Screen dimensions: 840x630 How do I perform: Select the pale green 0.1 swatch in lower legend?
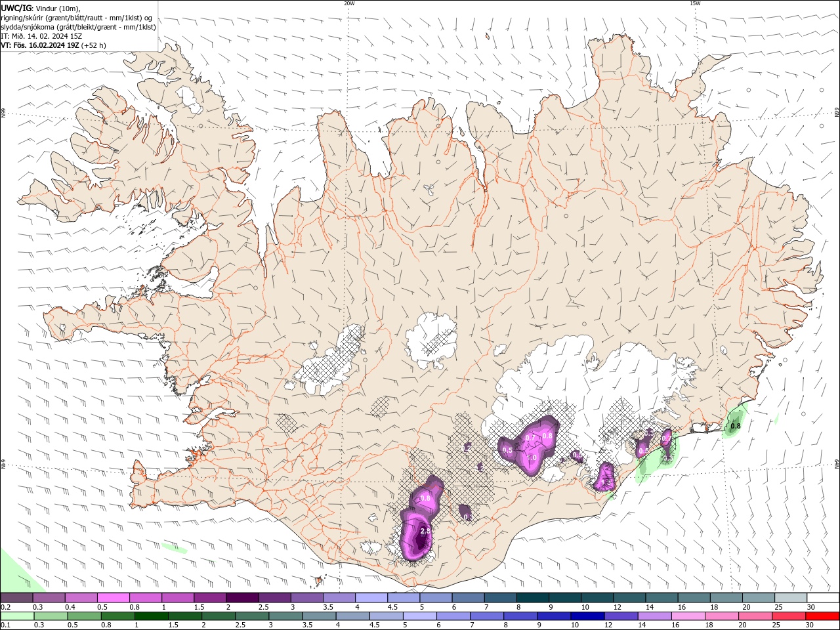[x=17, y=616]
